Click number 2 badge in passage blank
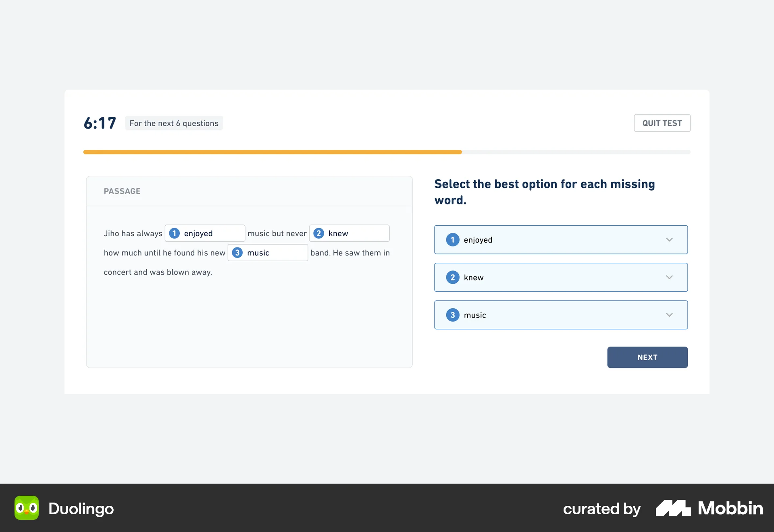The image size is (774, 532). pos(318,233)
